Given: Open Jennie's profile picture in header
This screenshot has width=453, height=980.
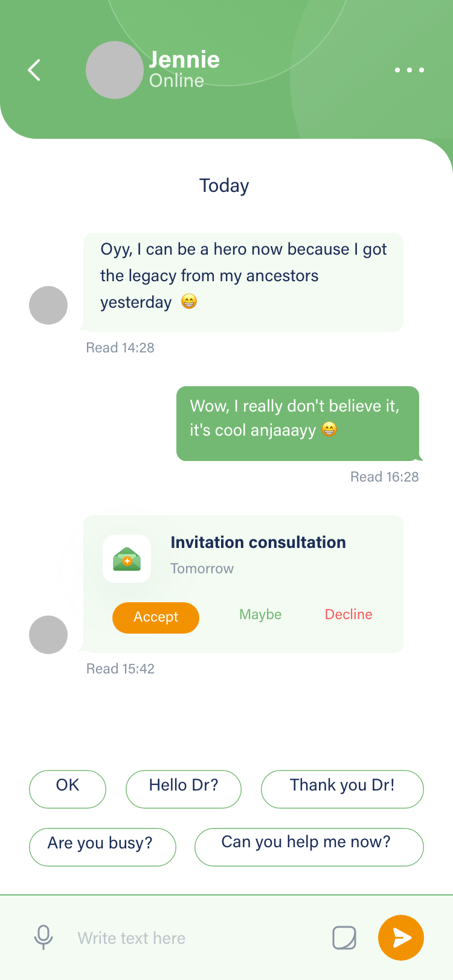Looking at the screenshot, I should pyautogui.click(x=114, y=70).
